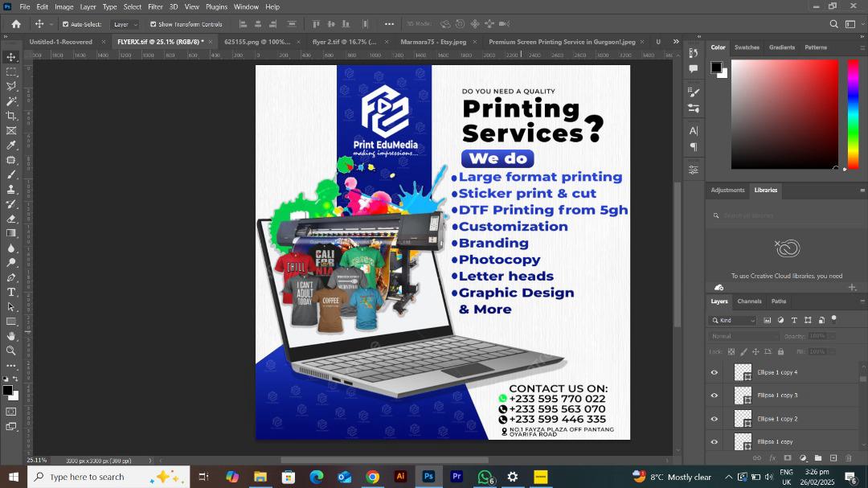This screenshot has width=868, height=488.
Task: Create a new layer
Action: tap(833, 458)
